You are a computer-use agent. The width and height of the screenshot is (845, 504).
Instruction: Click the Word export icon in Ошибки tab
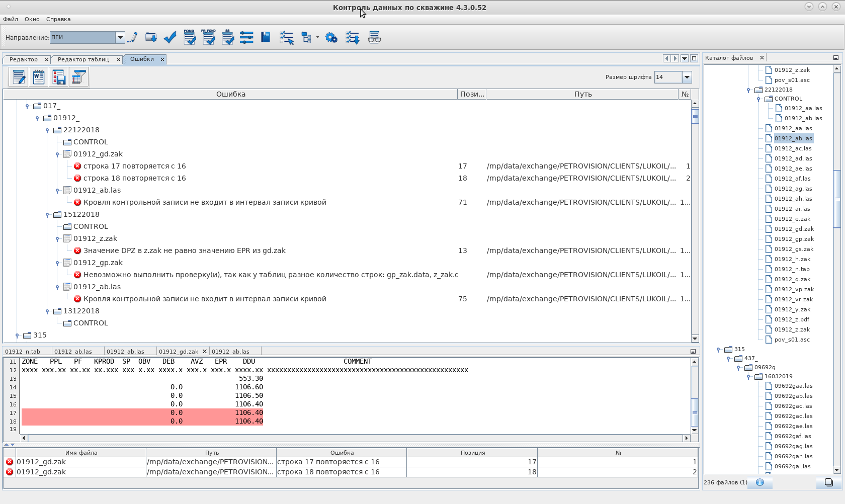39,77
